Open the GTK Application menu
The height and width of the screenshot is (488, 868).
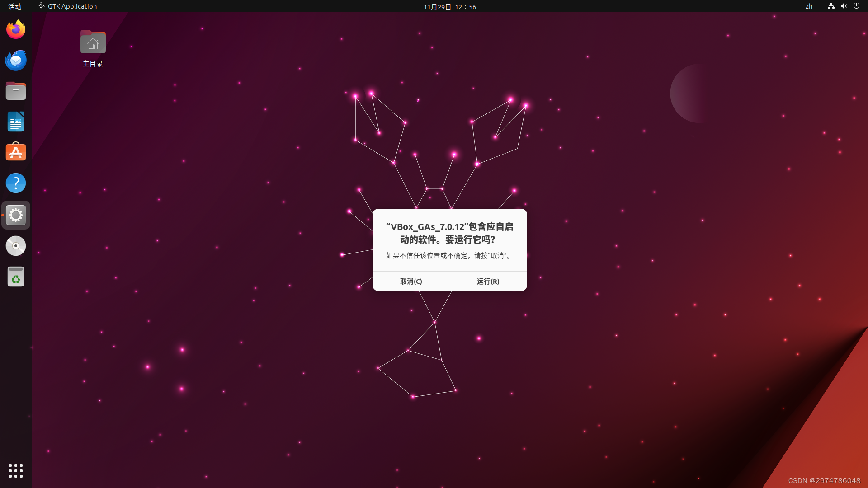(67, 6)
